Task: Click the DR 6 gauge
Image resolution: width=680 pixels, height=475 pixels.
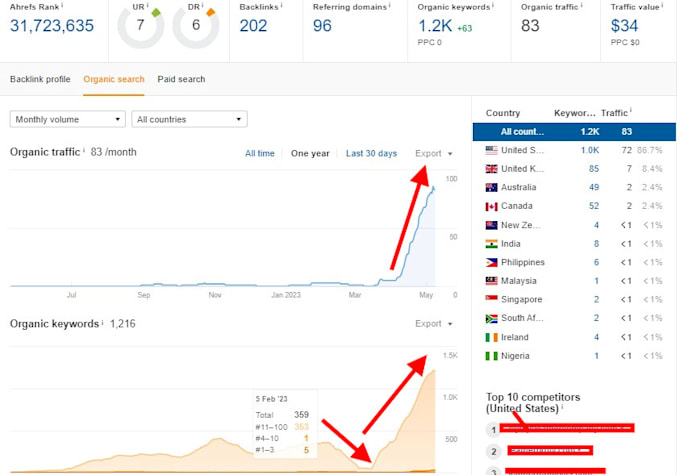Action: [196, 26]
